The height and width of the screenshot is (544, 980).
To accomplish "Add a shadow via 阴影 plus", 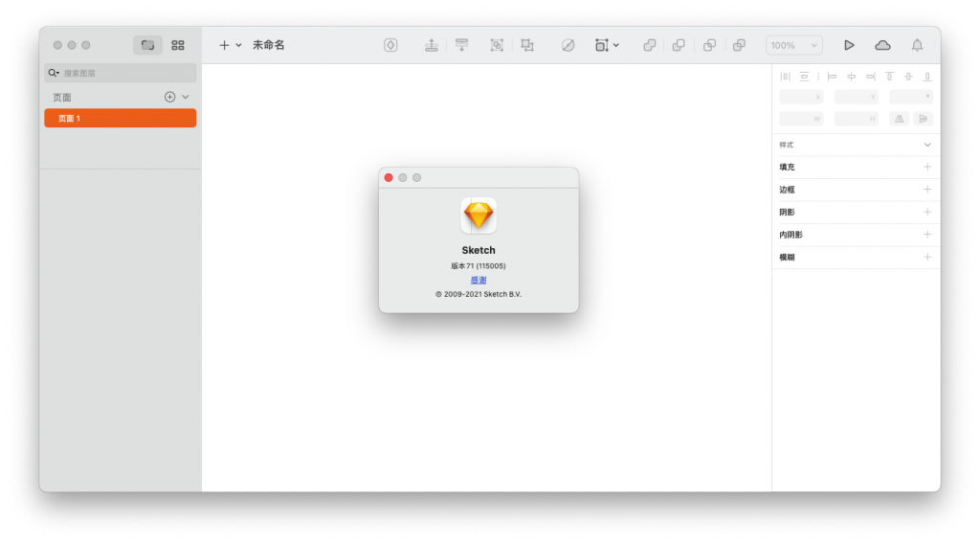I will [927, 212].
